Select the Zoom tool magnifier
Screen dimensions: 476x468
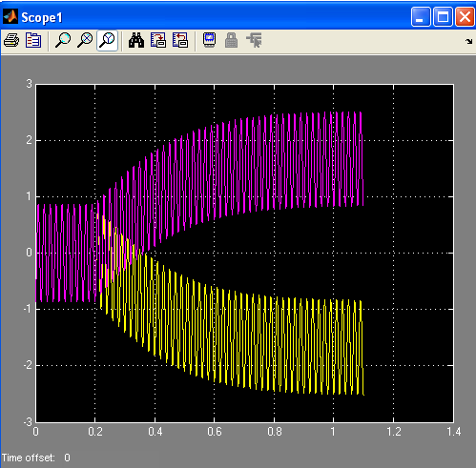click(x=63, y=40)
